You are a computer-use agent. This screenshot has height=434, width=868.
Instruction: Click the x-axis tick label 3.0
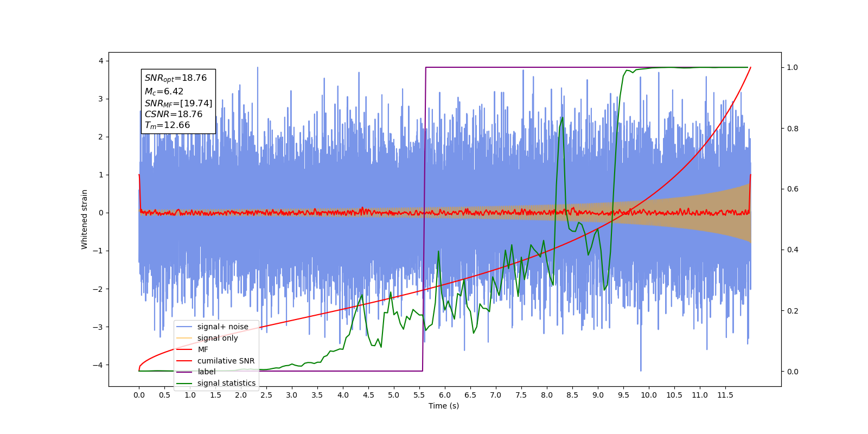point(292,395)
